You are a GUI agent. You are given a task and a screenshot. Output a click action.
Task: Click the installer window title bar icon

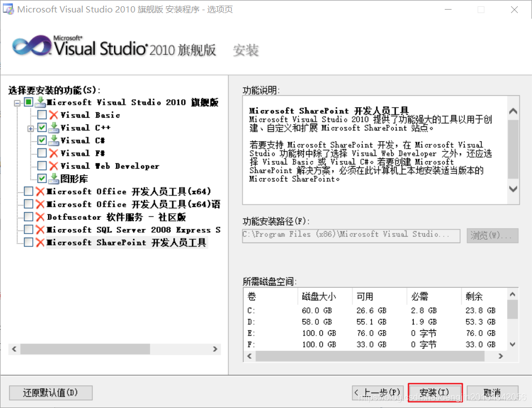8,9
